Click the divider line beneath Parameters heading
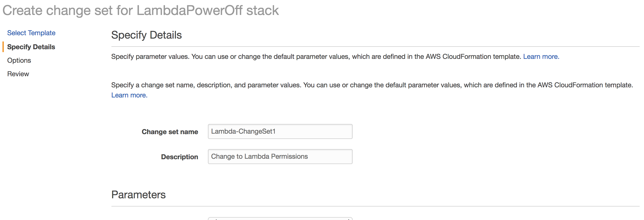This screenshot has height=220, width=644. coord(375,206)
